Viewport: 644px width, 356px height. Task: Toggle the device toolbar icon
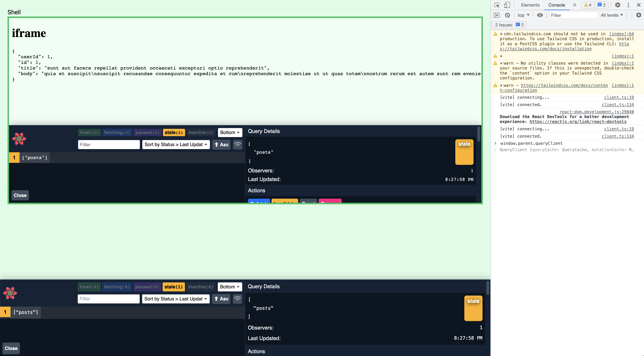tap(507, 5)
